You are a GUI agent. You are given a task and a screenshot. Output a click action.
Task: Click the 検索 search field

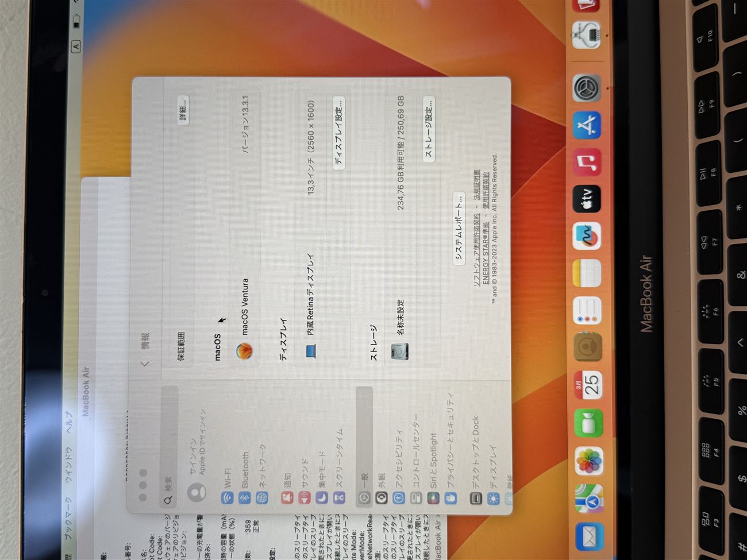tap(169, 447)
